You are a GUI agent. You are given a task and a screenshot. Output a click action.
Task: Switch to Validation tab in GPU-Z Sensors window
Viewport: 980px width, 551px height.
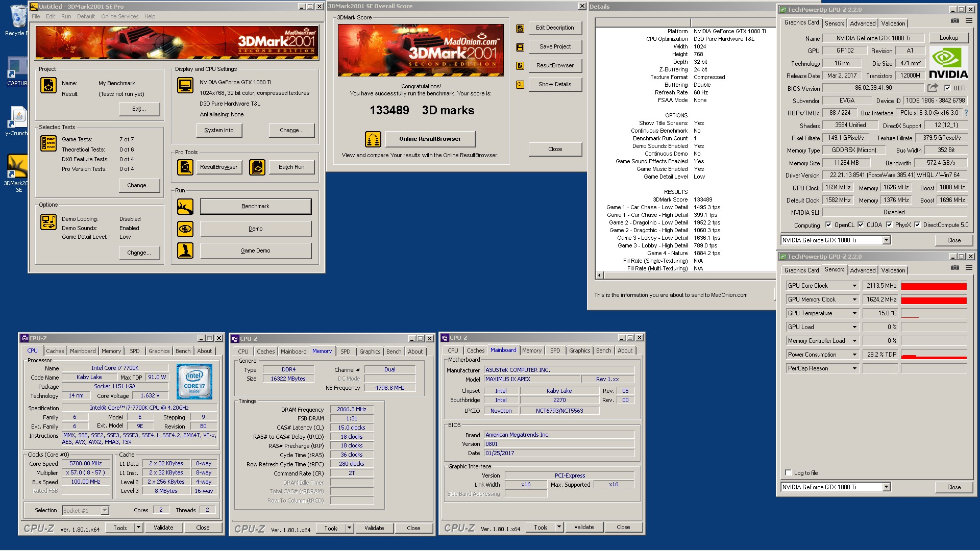pos(893,270)
